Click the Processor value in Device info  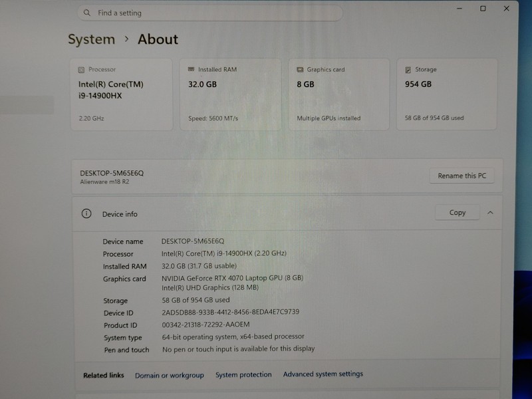pyautogui.click(x=223, y=253)
